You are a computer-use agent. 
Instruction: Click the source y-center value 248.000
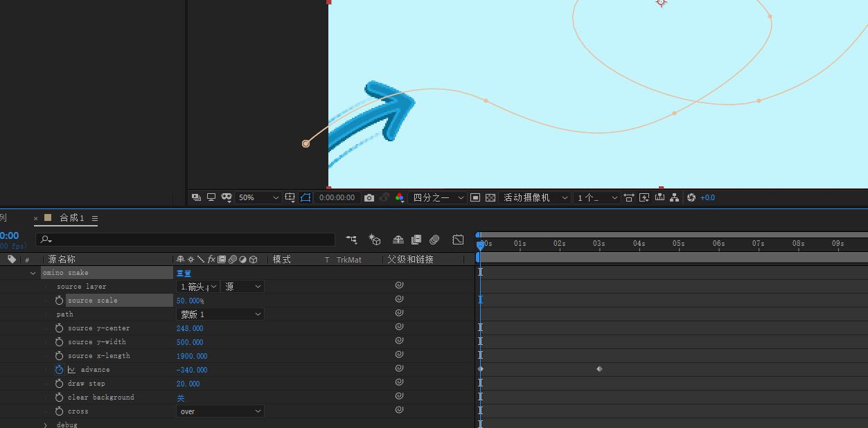click(x=190, y=328)
